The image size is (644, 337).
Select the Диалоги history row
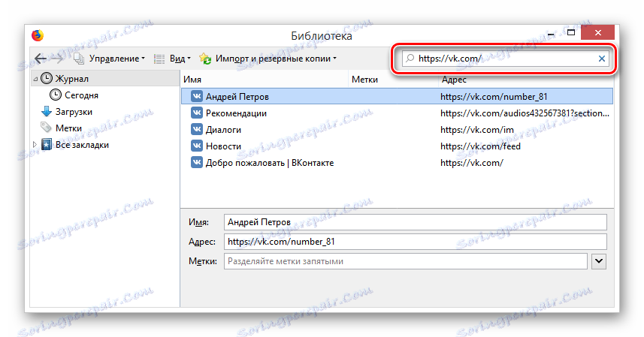tap(397, 130)
